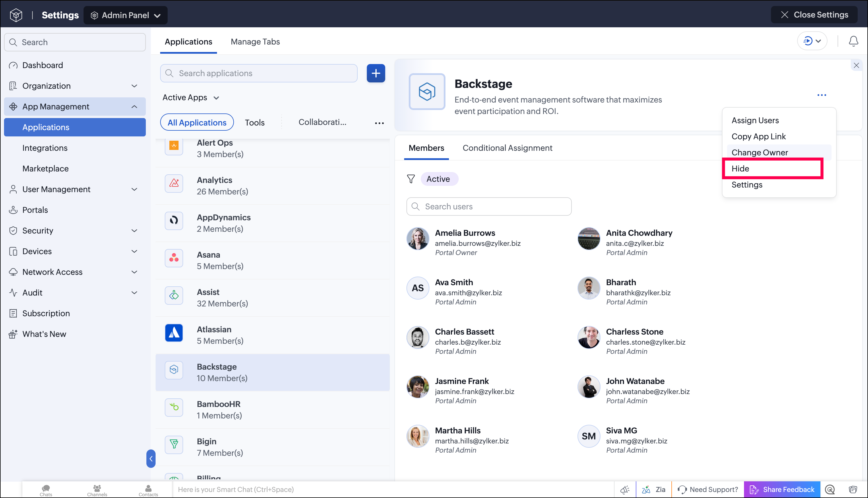Open the quick actions dropdown beside the bell
868x498 pixels.
(x=812, y=41)
